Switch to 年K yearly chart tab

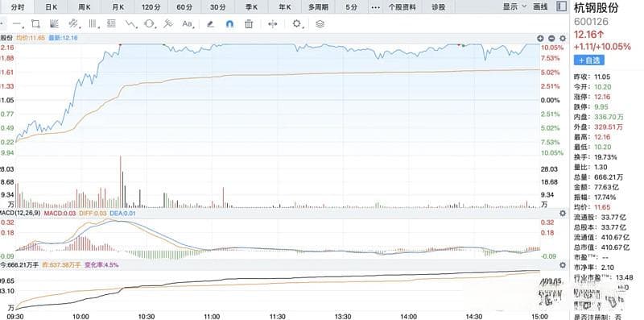(285, 7)
